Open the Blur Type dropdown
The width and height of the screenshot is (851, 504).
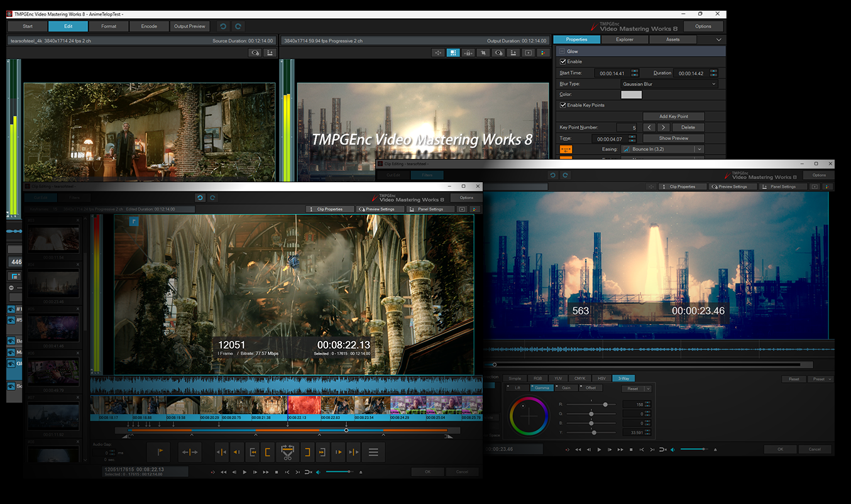click(x=669, y=84)
